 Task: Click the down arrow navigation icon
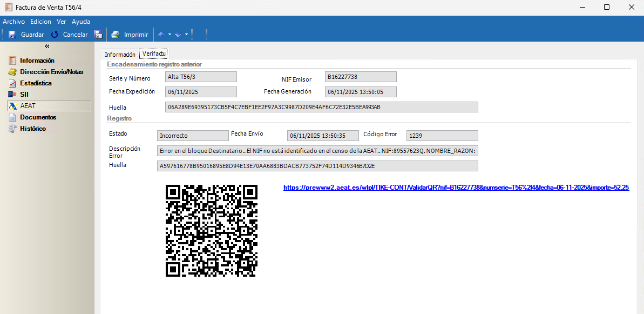point(178,35)
